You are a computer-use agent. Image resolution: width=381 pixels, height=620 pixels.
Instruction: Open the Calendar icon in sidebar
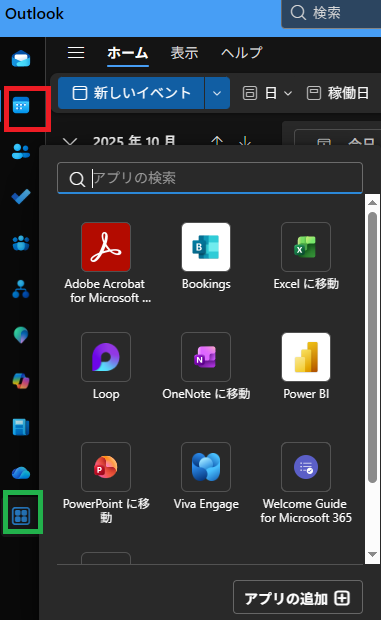(21, 106)
